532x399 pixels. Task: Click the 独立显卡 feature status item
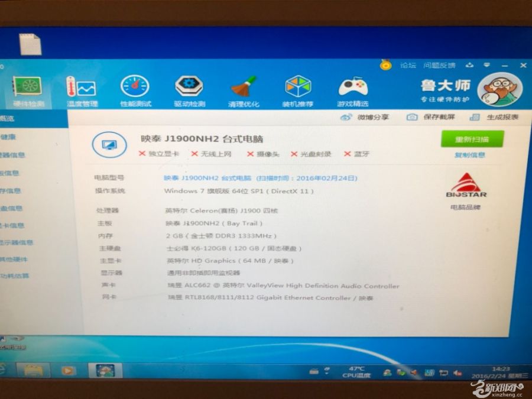click(159, 154)
